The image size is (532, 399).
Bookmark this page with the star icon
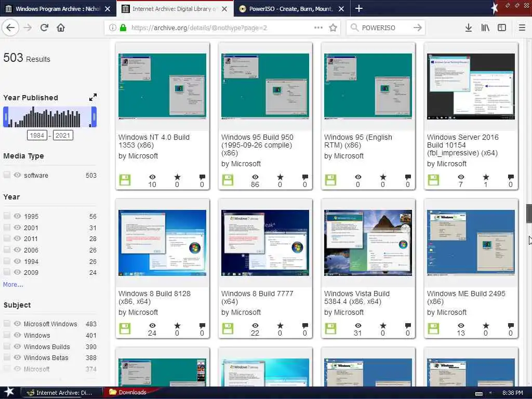[333, 28]
